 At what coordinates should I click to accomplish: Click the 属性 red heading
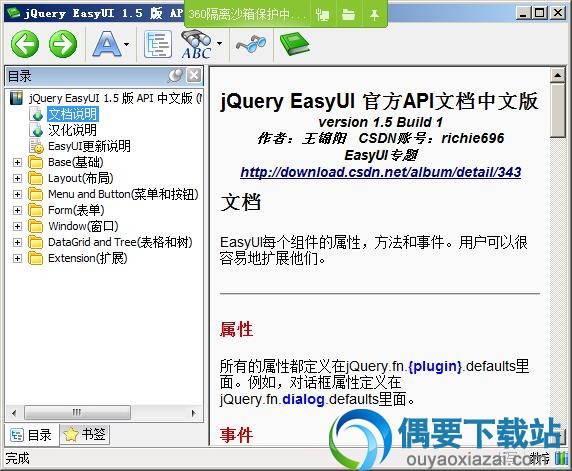236,329
